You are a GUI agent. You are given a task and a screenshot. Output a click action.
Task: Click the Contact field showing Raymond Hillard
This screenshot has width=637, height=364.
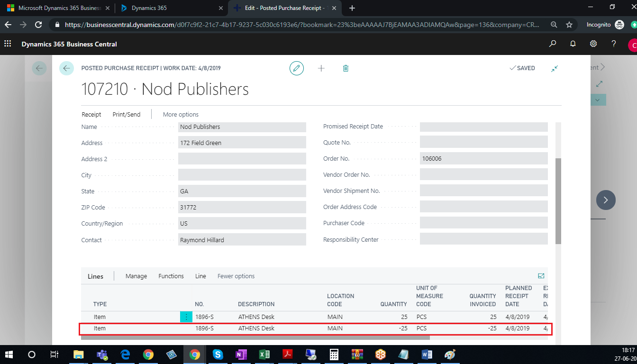[x=242, y=240]
